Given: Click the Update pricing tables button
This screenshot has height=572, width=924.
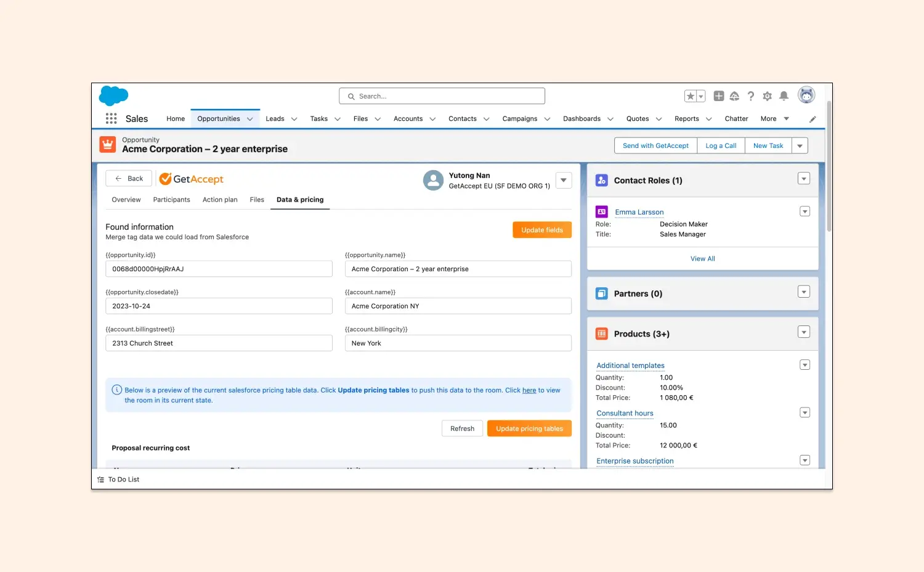Looking at the screenshot, I should 529,428.
